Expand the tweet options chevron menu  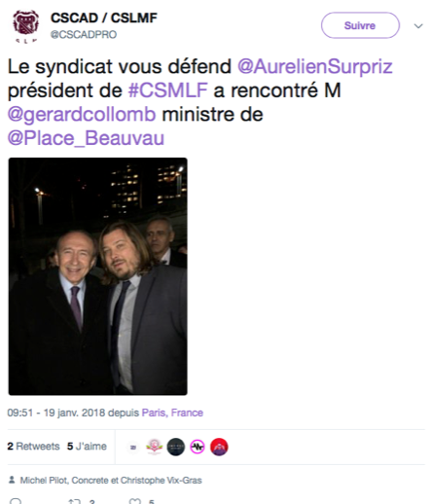pyautogui.click(x=418, y=26)
